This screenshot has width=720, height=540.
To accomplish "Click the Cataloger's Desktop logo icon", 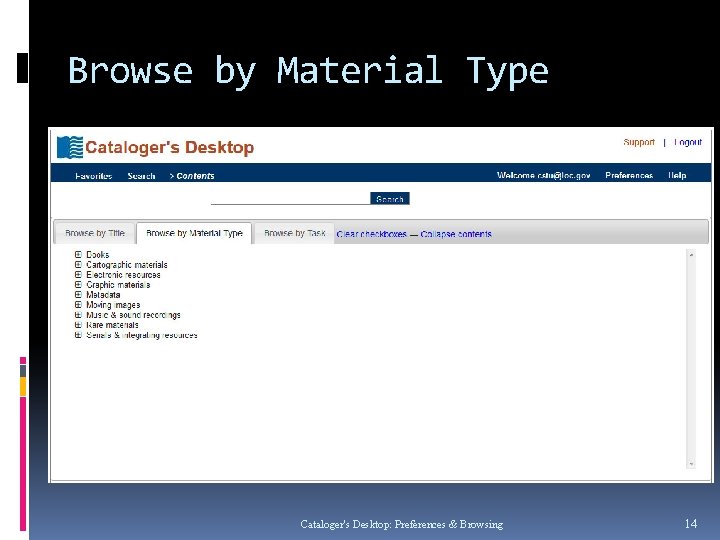I will point(70,147).
